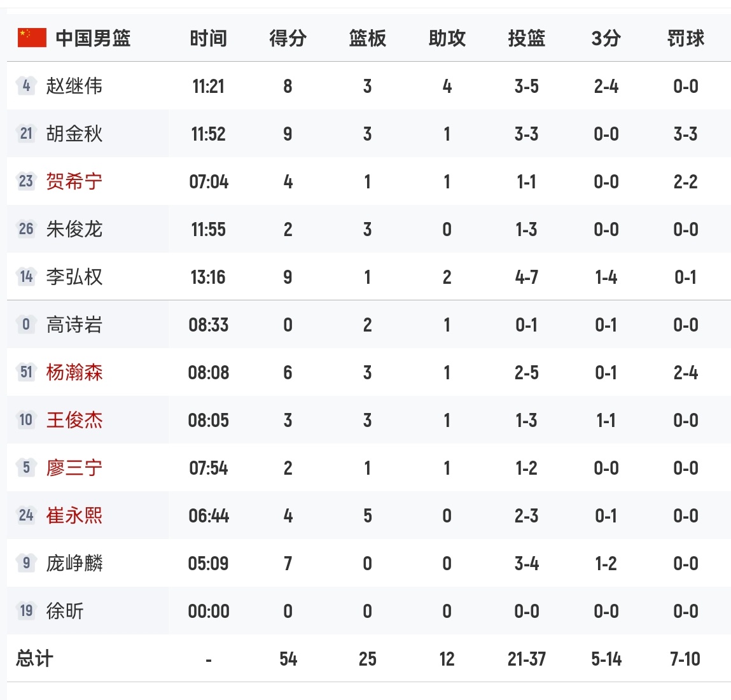Click jersey number 14 badge for 李弘权
Viewport: 731px width, 700px height.
click(x=26, y=277)
